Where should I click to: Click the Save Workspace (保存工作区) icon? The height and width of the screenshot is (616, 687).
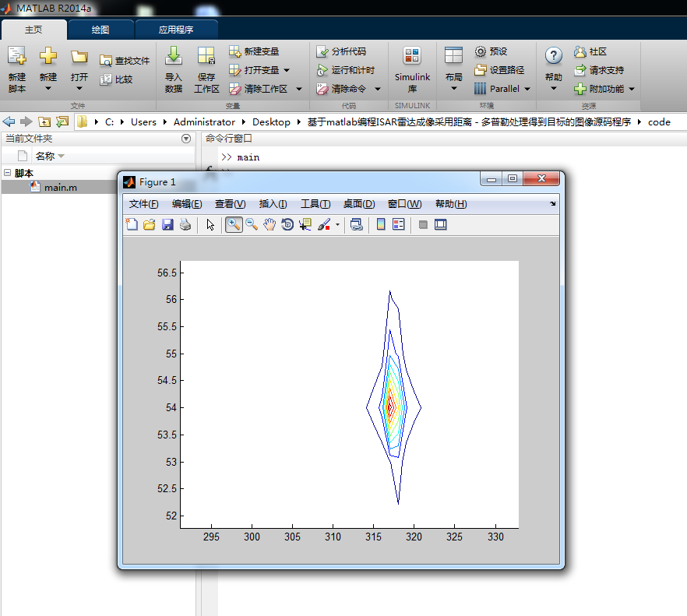(206, 56)
